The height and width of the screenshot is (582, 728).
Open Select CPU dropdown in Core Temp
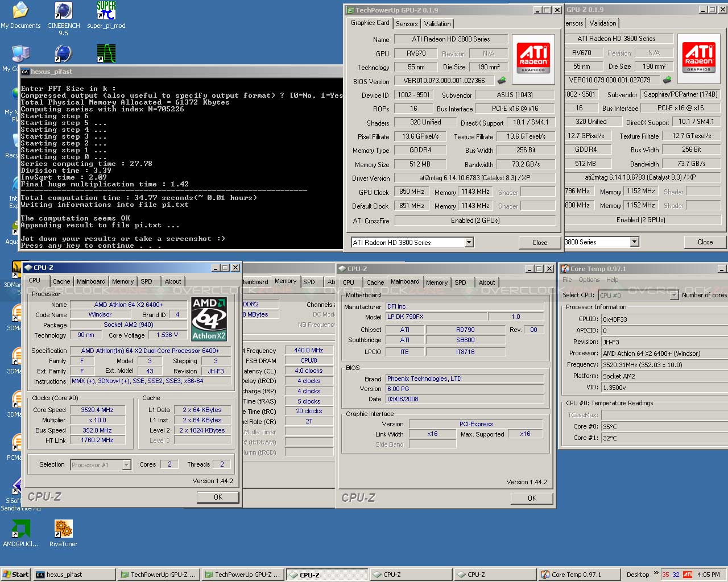tap(674, 295)
